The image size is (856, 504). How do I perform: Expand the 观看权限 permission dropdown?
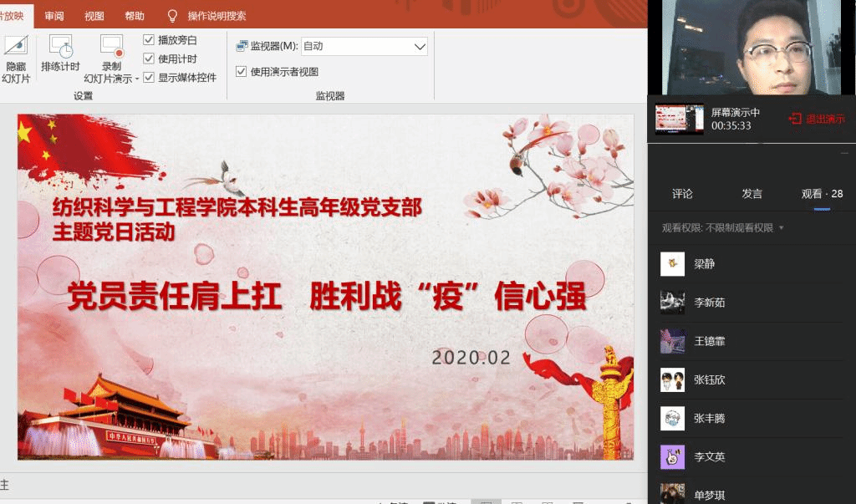(x=782, y=228)
